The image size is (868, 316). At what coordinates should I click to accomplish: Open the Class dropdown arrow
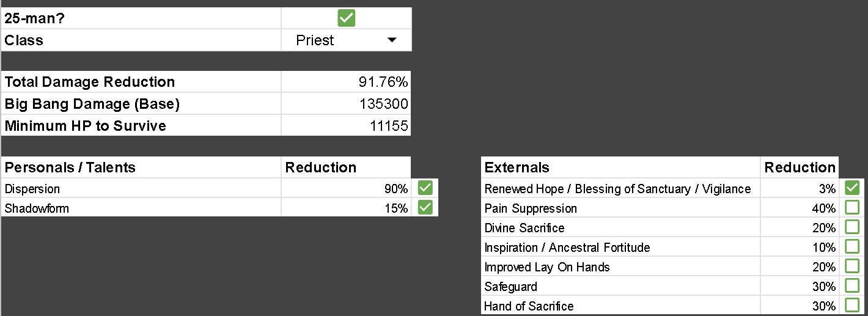392,40
